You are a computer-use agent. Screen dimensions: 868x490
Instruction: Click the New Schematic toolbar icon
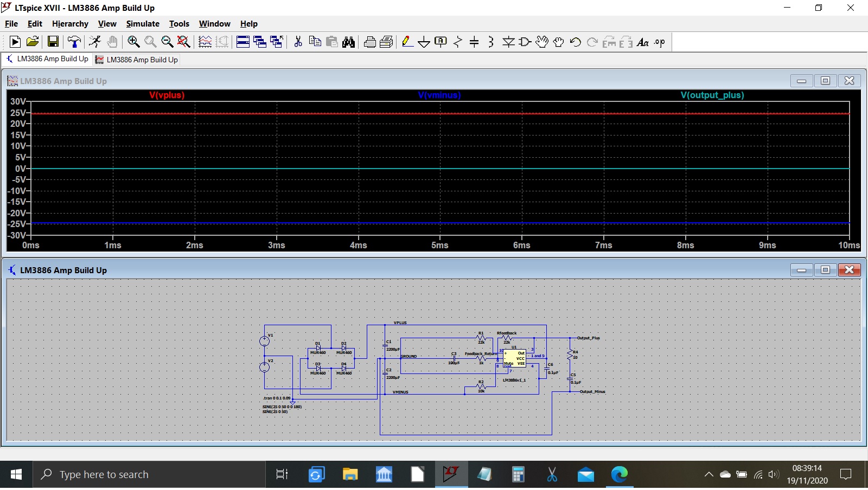click(15, 42)
